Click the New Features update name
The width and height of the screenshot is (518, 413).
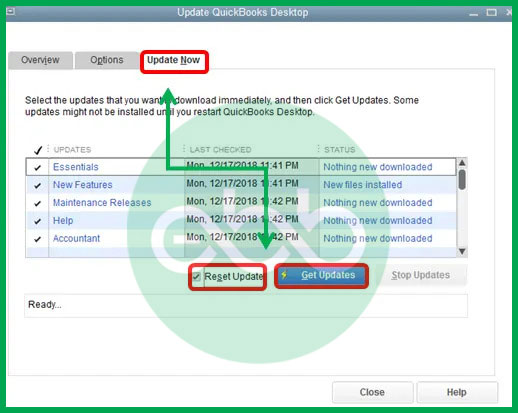(x=83, y=185)
